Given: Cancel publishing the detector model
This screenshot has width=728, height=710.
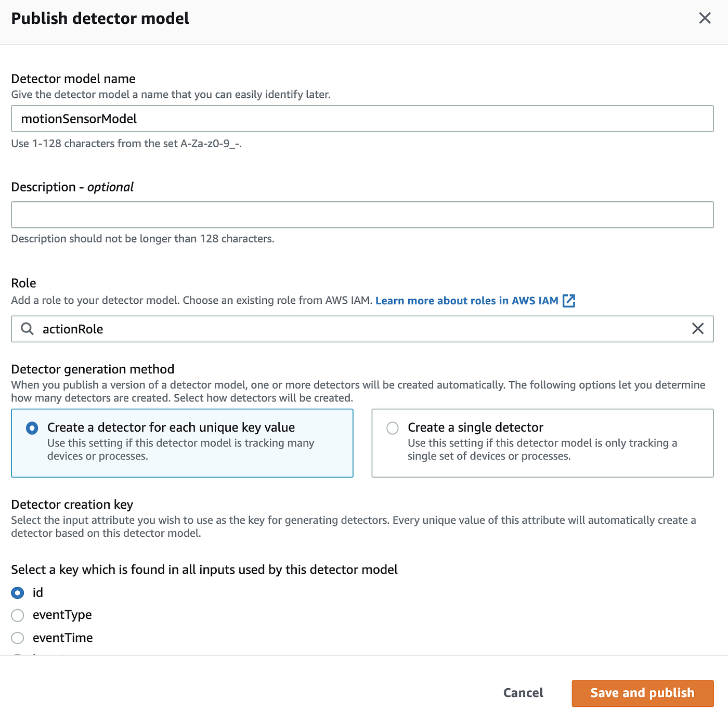Looking at the screenshot, I should pos(523,693).
